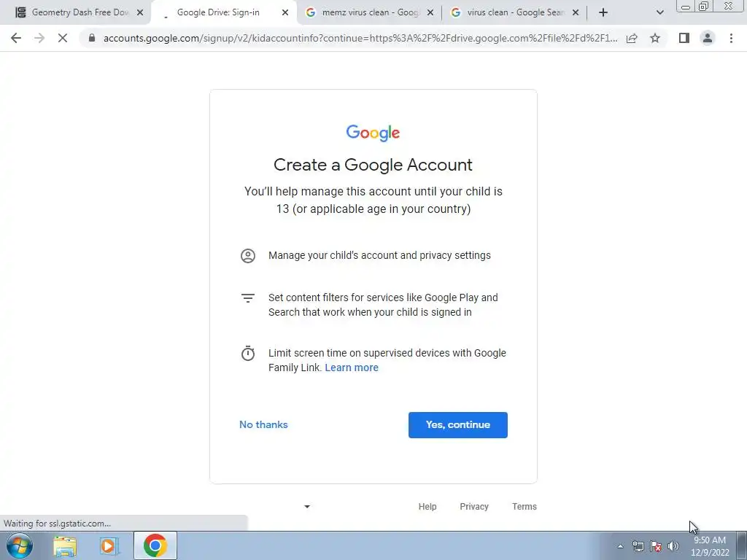747x560 pixels.
Task: Click the forward navigation arrow
Action: click(x=39, y=38)
